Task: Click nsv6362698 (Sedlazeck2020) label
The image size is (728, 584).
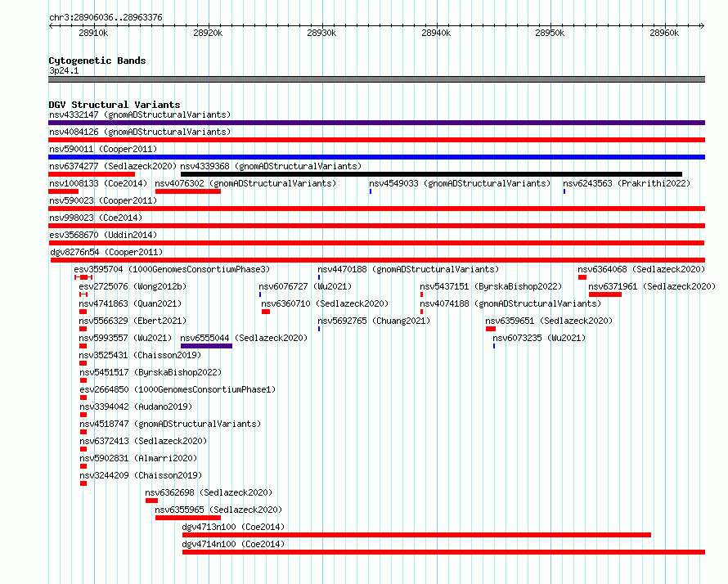Action: [x=209, y=492]
